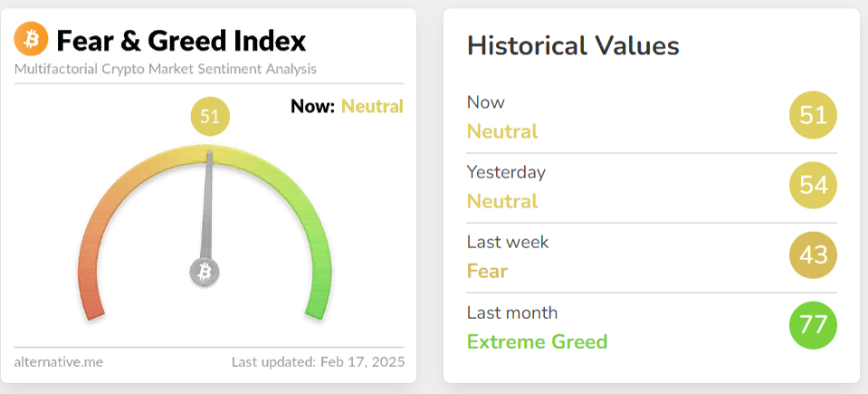Click the Fear label under Last week
The height and width of the screenshot is (394, 868).
487,271
